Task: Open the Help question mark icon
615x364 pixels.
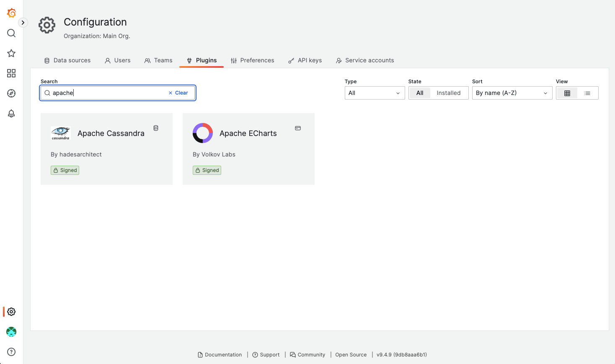Action: 11,352
